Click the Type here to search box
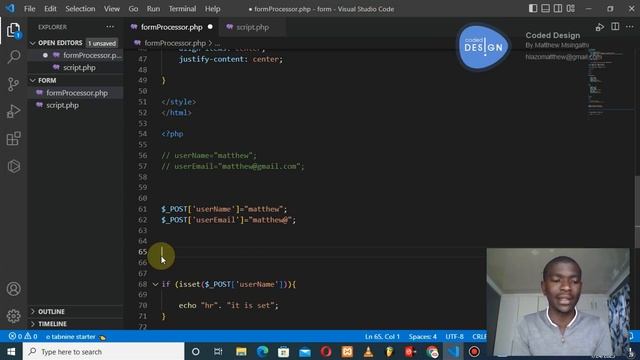Image resolution: width=640 pixels, height=360 pixels. 104,351
